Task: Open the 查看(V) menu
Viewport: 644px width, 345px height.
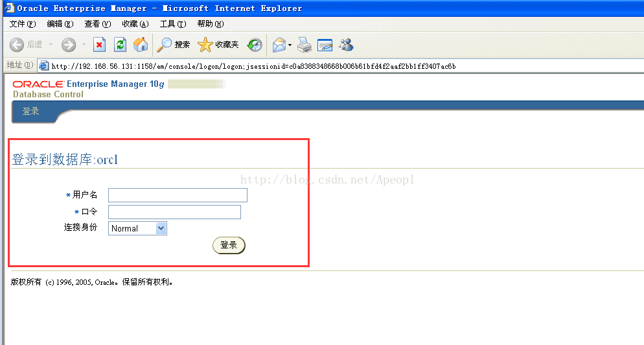Action: click(x=98, y=24)
